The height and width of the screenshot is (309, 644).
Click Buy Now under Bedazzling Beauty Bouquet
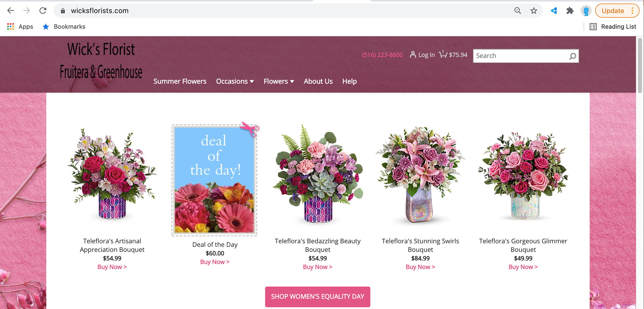318,267
